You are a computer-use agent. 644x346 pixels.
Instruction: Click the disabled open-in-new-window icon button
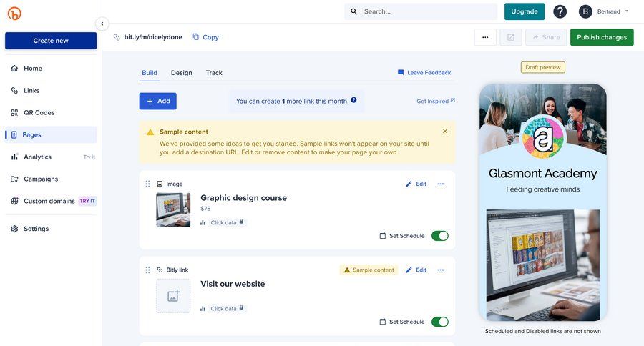(x=510, y=37)
